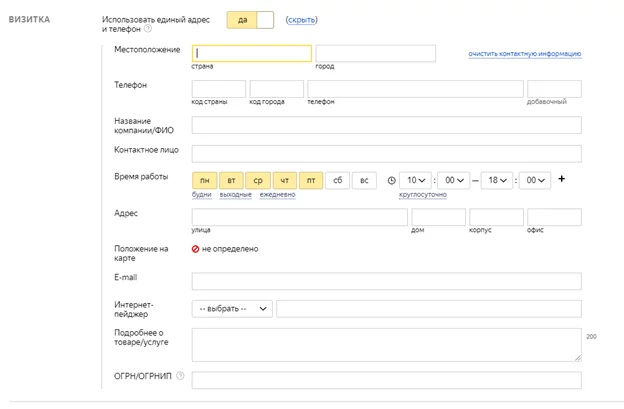624x409 pixels.
Task: Toggle Saturday сб working day
Action: click(x=337, y=181)
